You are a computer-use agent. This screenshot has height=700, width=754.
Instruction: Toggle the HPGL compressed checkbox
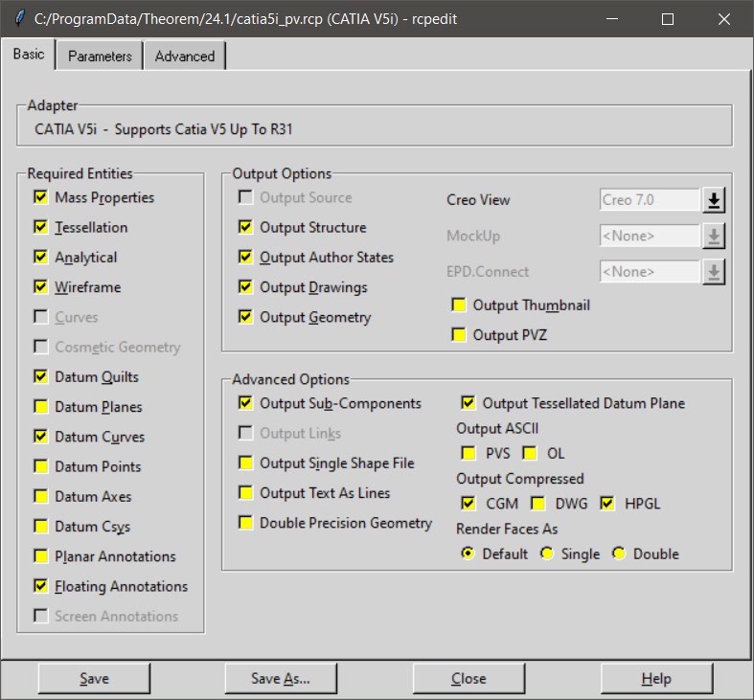[x=607, y=504]
